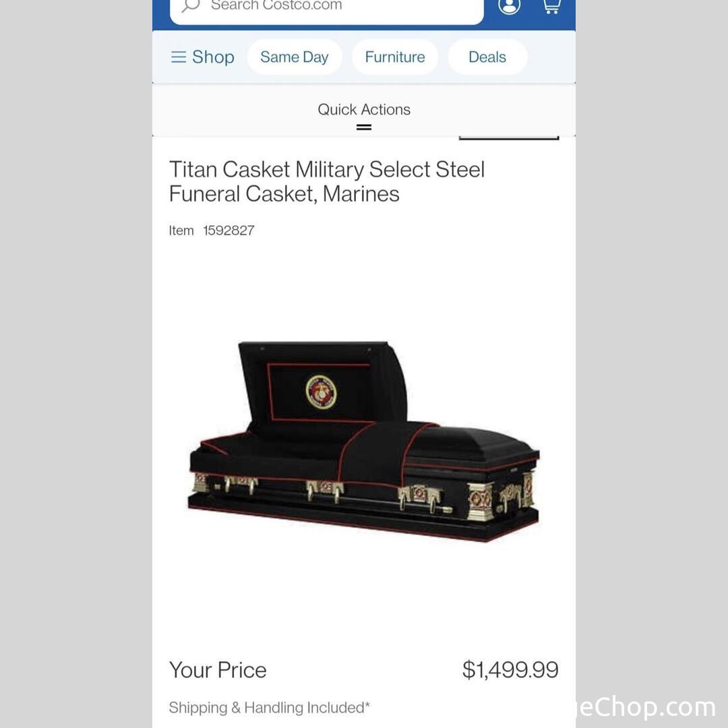Click the Quick Actions label
Image resolution: width=728 pixels, height=728 pixels.
(x=364, y=110)
